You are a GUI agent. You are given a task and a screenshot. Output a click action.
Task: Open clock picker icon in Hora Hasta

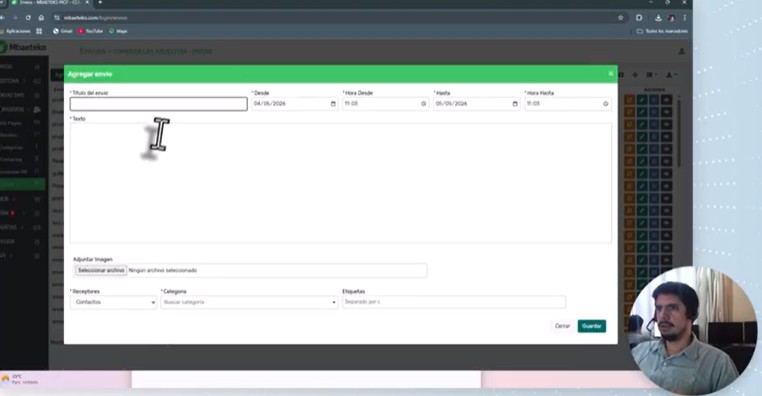click(x=606, y=103)
